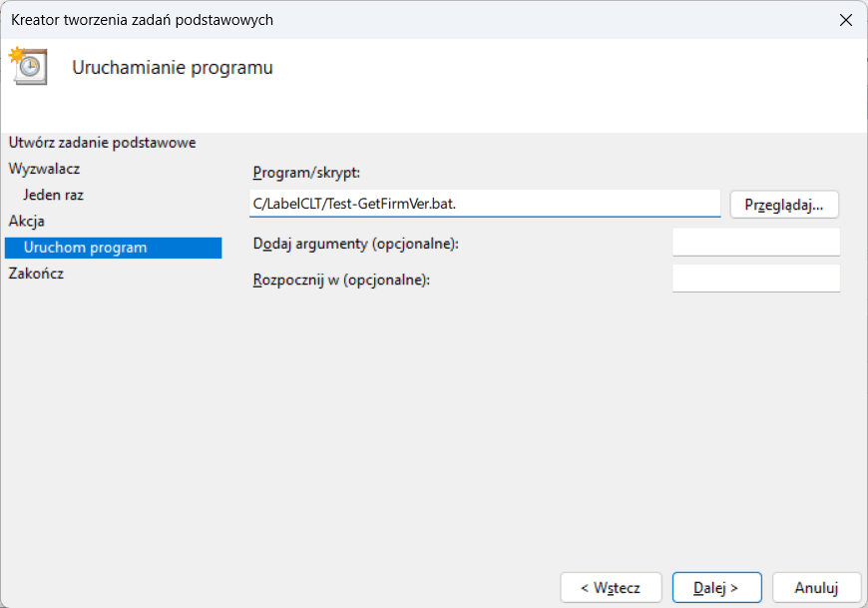This screenshot has width=868, height=608.
Task: Close the basic task wizard window
Action: pyautogui.click(x=845, y=20)
